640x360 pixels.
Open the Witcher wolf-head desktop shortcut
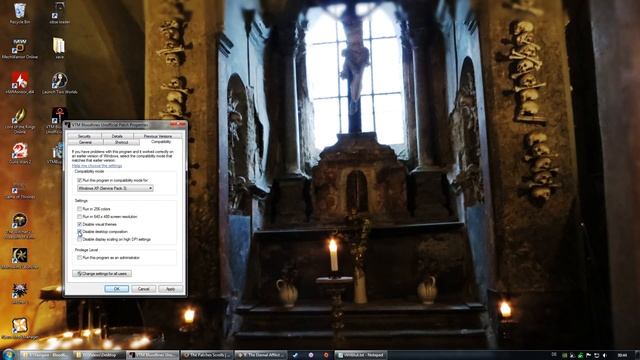20,294
